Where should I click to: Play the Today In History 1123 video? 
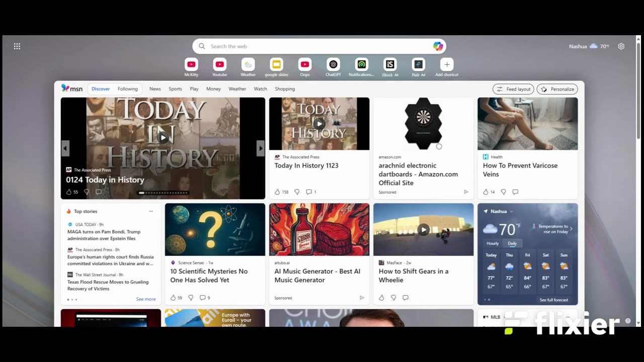click(319, 123)
